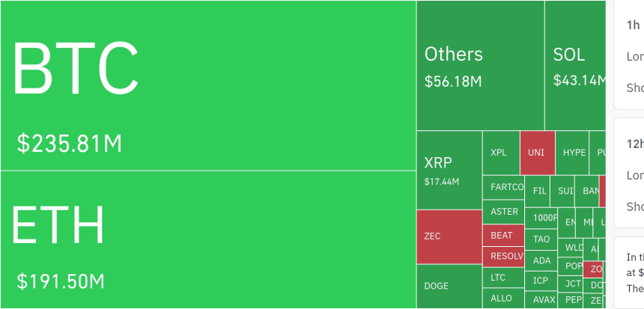Image resolution: width=644 pixels, height=309 pixels.
Task: Click the ICP tile
Action: pyautogui.click(x=541, y=281)
